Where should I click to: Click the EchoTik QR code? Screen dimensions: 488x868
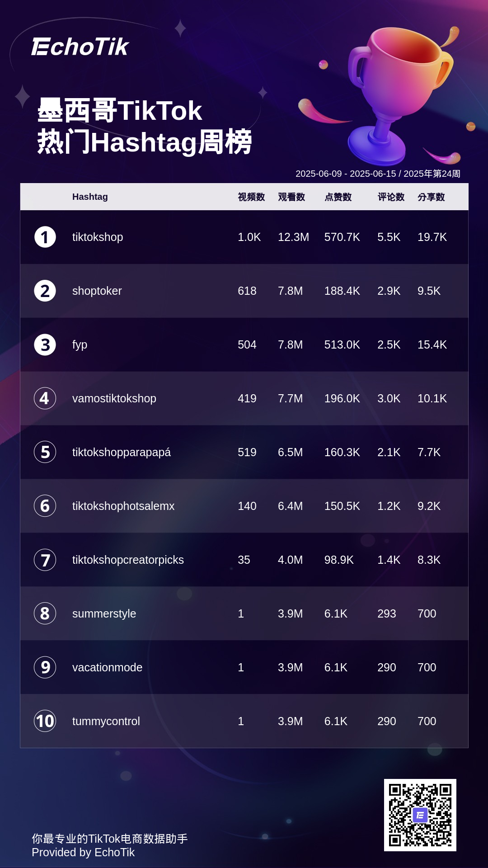click(420, 815)
